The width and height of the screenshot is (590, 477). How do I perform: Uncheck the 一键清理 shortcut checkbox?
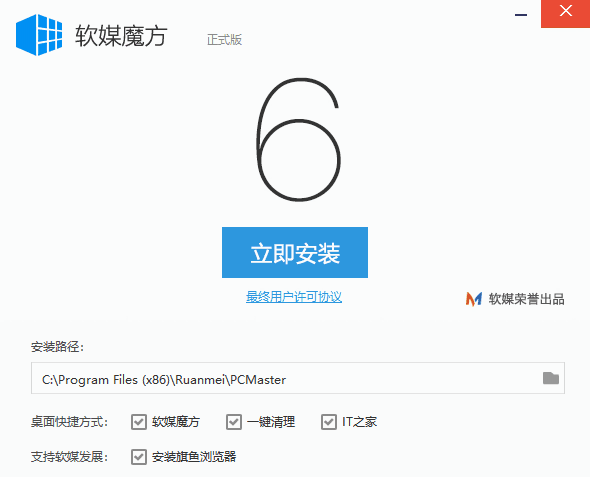(x=234, y=422)
